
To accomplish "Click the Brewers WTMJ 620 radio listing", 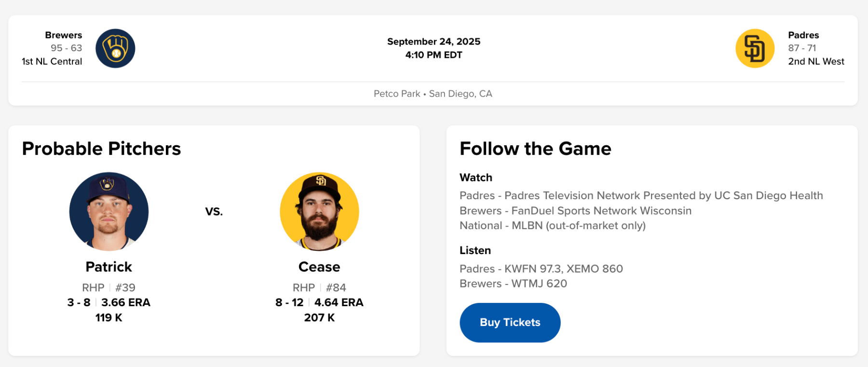I will coord(513,284).
